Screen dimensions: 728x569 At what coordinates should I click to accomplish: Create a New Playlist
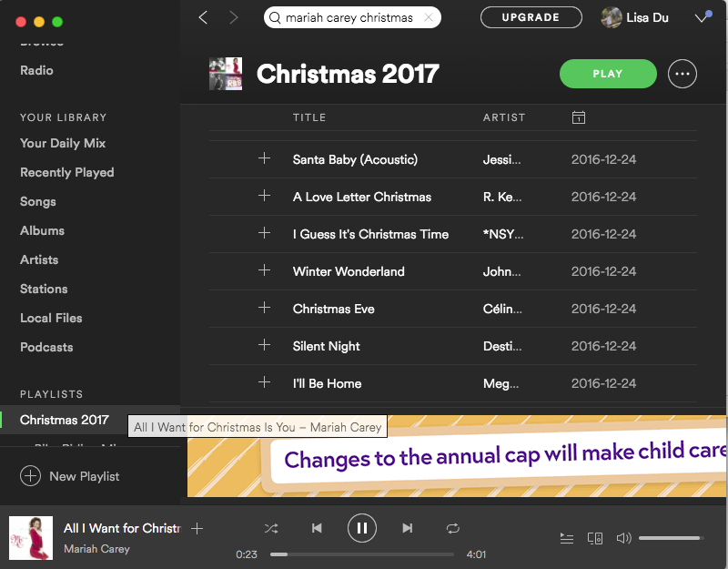click(x=70, y=476)
